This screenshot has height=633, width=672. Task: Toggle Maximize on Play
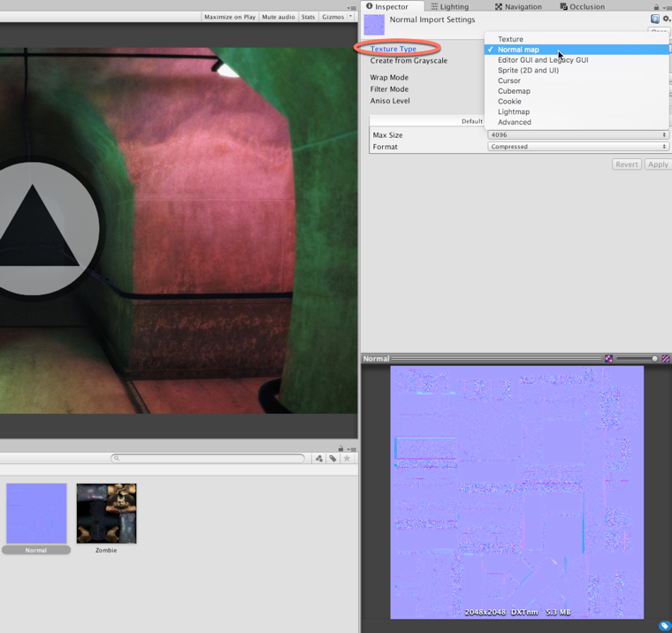(x=229, y=17)
